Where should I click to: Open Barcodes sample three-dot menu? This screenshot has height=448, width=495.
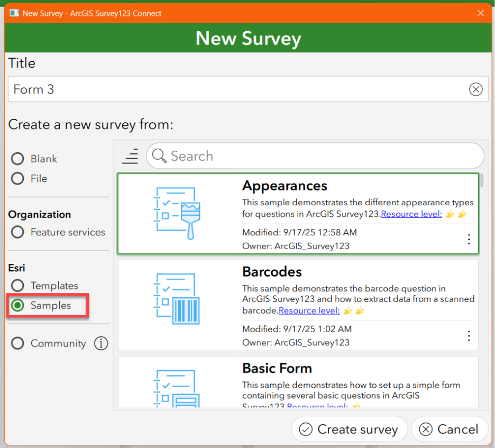[x=469, y=336]
